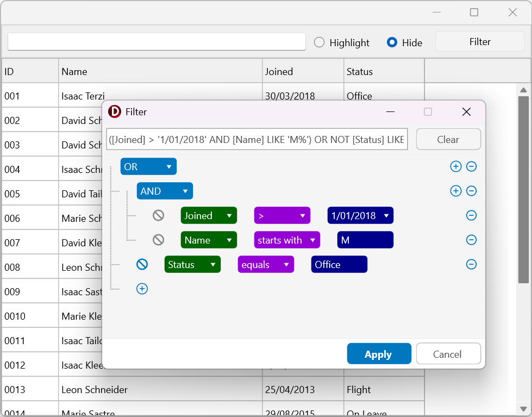This screenshot has width=532, height=417.
Task: Select the Highlight radio button
Action: point(319,42)
